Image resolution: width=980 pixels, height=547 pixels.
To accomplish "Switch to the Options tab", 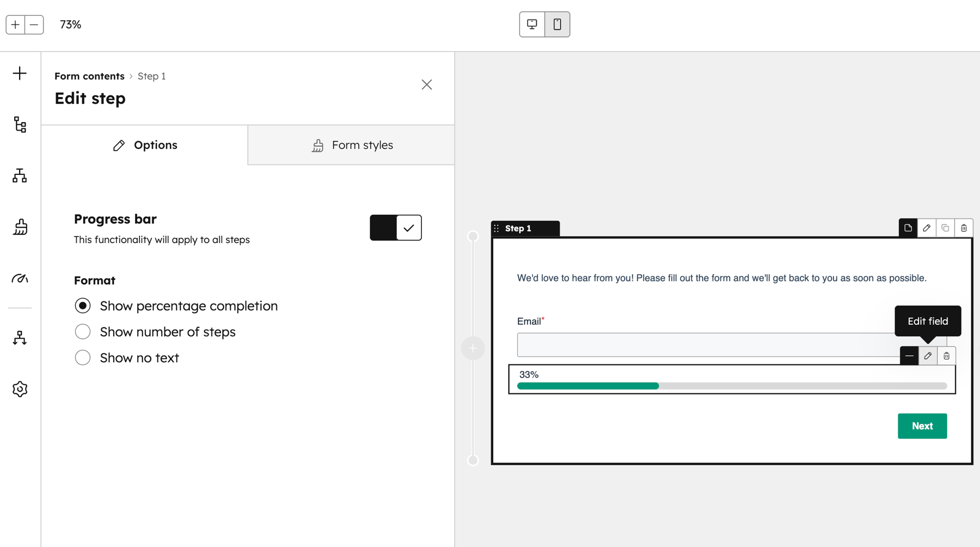I will click(x=144, y=145).
